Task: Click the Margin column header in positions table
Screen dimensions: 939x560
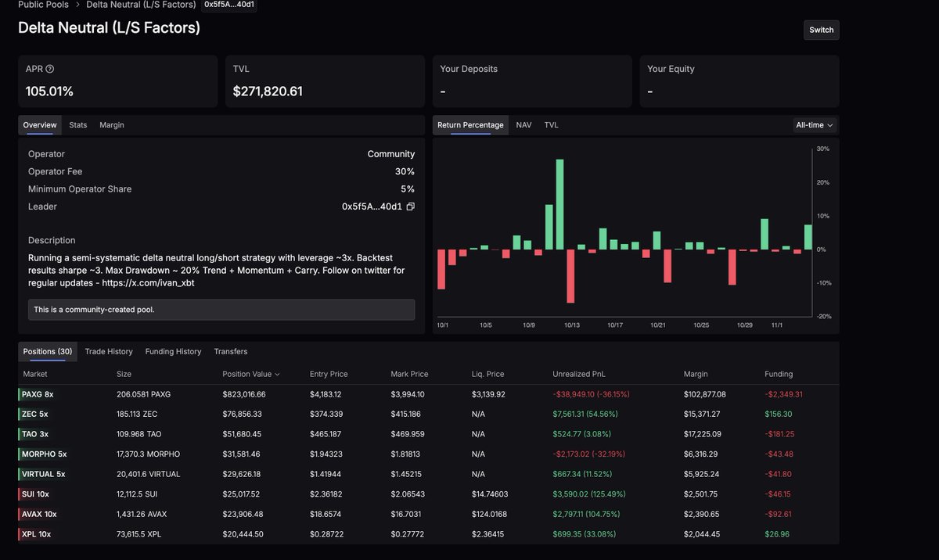Action: click(696, 374)
